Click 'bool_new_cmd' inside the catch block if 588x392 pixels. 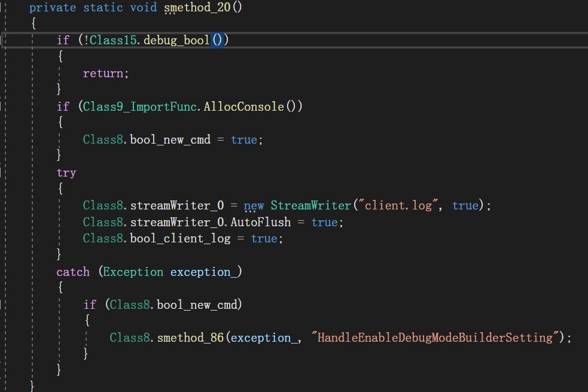197,305
